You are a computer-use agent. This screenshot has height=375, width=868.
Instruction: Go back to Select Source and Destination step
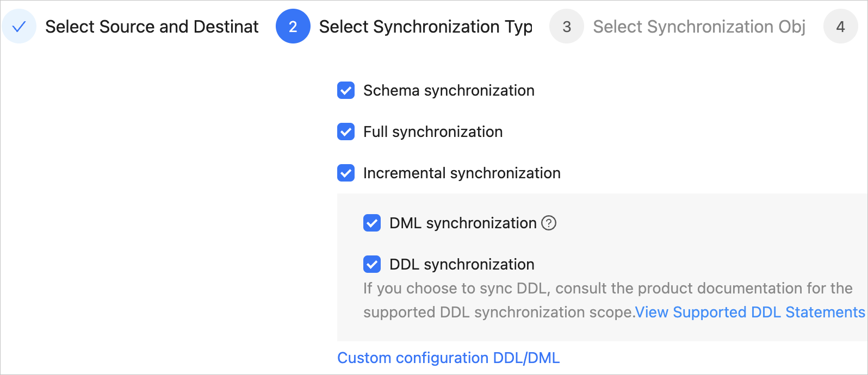[x=152, y=27]
